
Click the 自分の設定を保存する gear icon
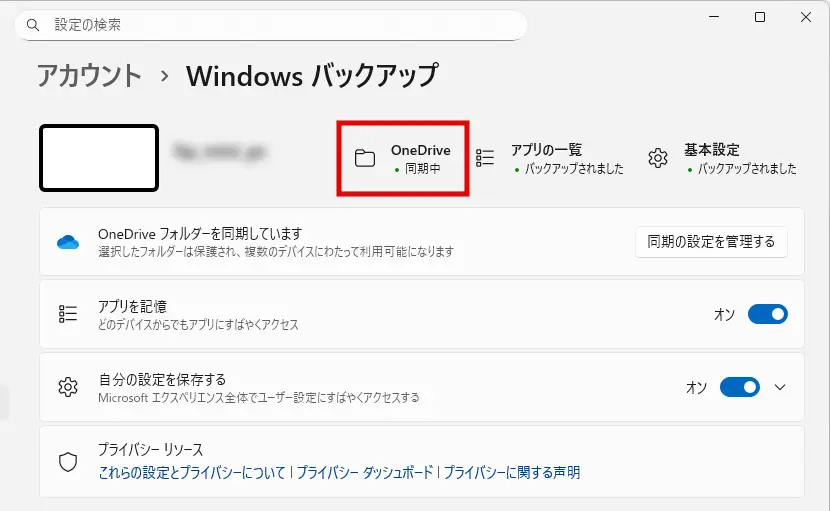[68, 387]
